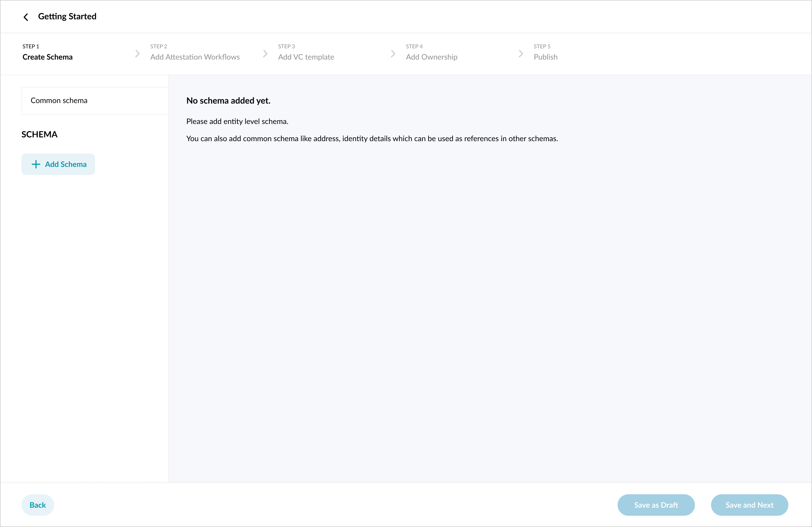Screen dimensions: 812x527
Task: Click the chevron after Create Schema step
Action: point(137,54)
